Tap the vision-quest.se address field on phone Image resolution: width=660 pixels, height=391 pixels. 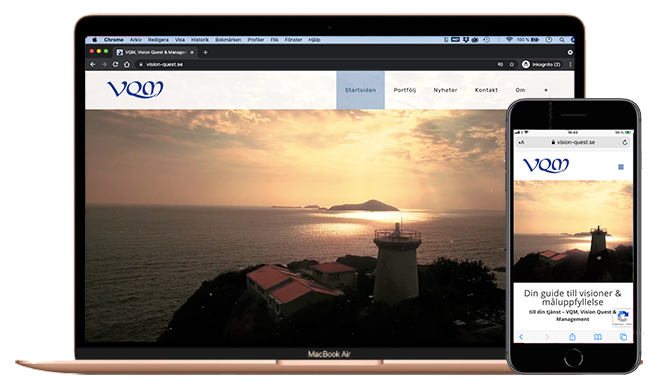click(x=573, y=142)
